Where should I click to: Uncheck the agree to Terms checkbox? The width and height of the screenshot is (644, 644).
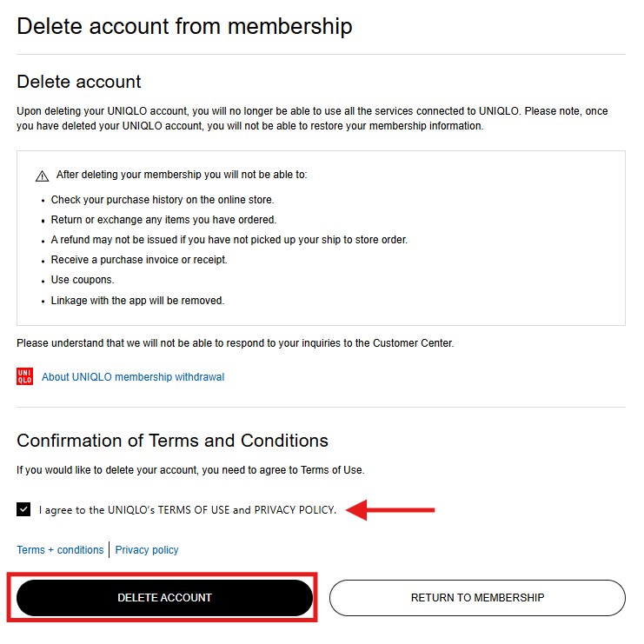click(23, 509)
